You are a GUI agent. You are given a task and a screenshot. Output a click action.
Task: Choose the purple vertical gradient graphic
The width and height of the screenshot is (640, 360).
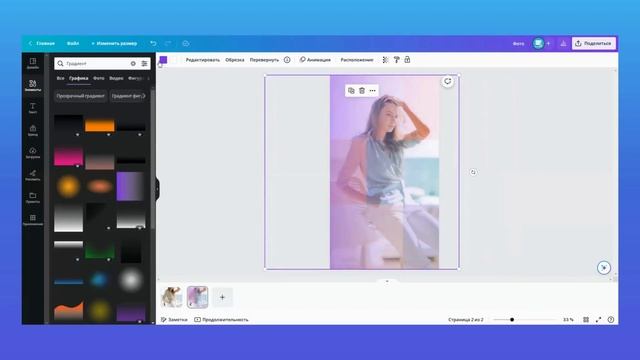pos(130,186)
